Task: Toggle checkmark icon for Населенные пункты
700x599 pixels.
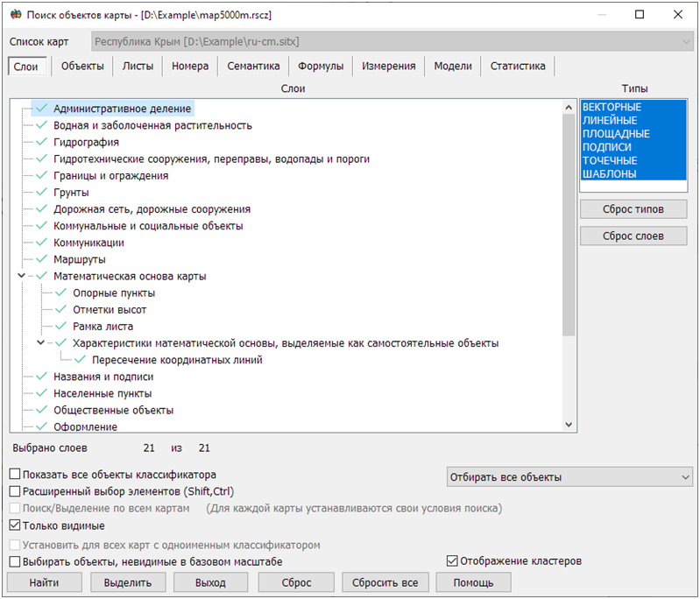Action: pos(41,393)
